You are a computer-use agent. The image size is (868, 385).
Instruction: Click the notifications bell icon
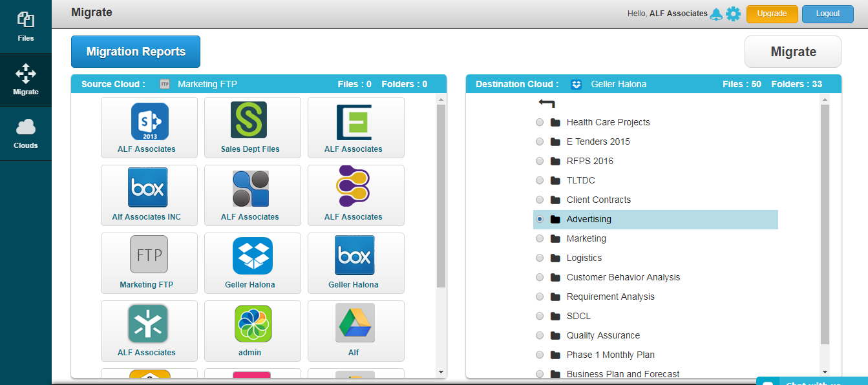point(716,13)
